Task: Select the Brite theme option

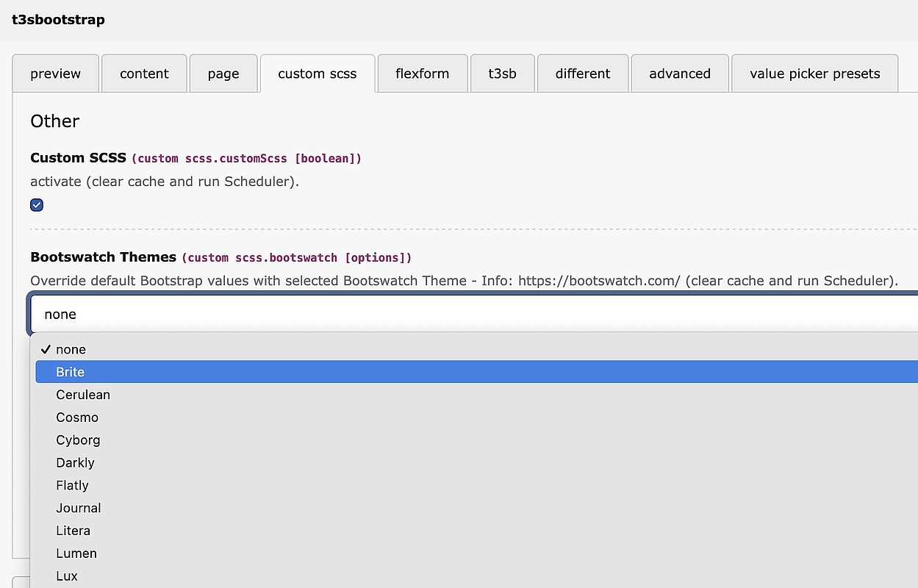Action: [71, 372]
